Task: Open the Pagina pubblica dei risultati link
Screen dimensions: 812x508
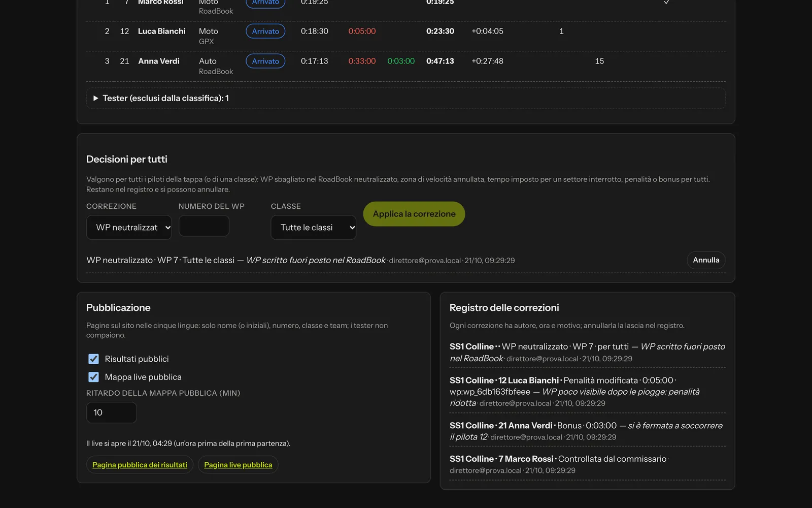Action: [x=140, y=465]
